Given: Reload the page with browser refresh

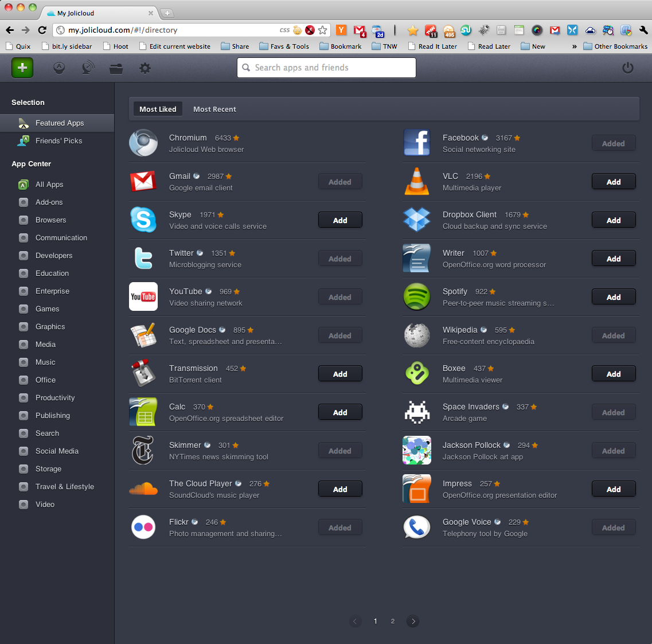Looking at the screenshot, I should tap(42, 30).
